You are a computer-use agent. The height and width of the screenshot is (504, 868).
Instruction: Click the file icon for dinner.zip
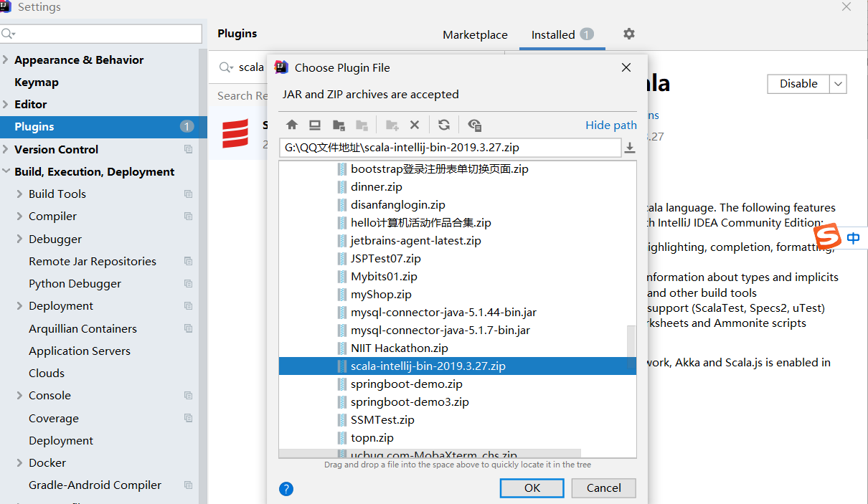341,186
